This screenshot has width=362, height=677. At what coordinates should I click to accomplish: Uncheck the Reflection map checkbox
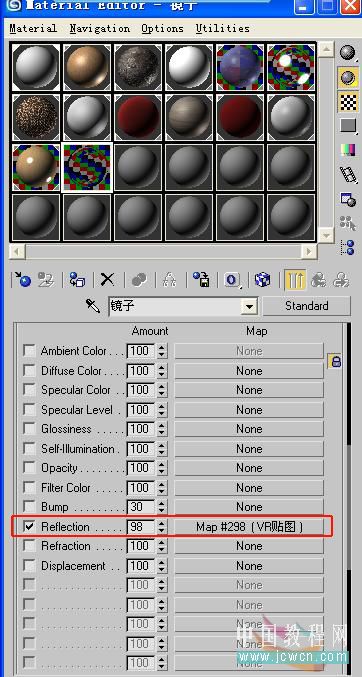[29, 527]
